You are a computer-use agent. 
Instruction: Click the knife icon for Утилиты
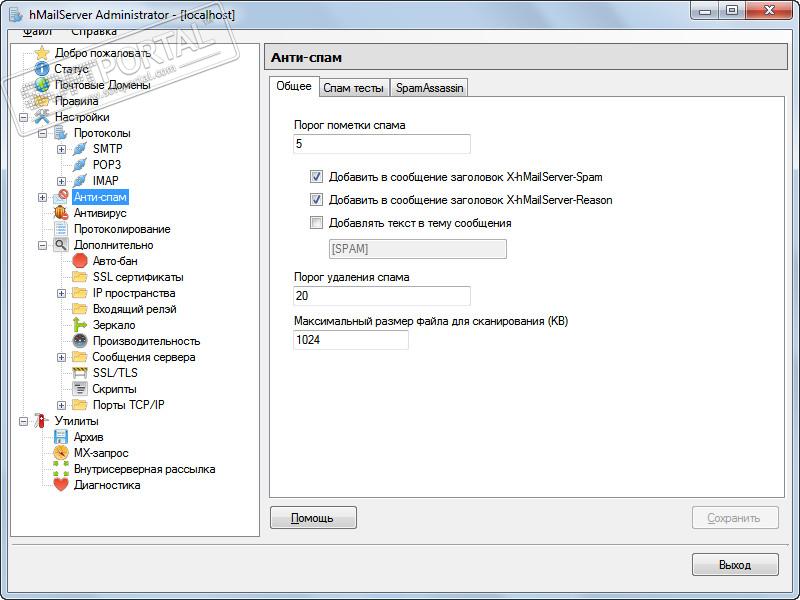pos(42,421)
